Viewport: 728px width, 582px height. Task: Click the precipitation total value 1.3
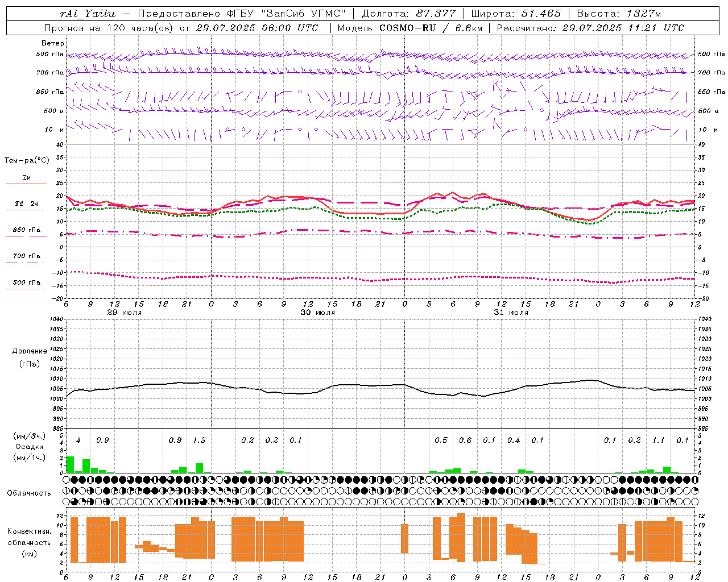tap(199, 440)
